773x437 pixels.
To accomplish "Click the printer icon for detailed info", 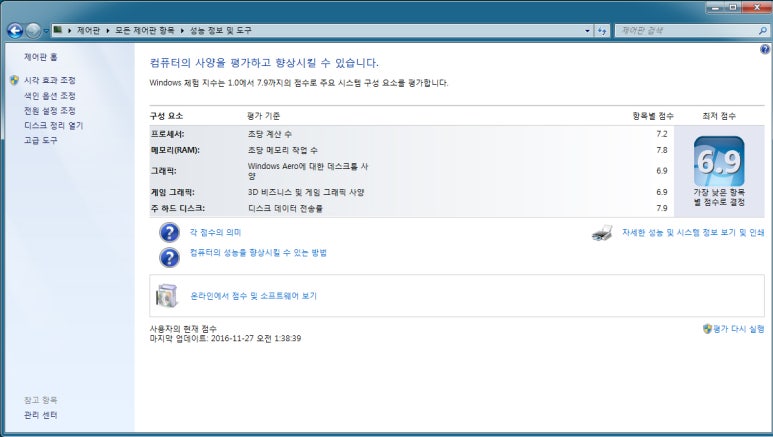I will (602, 233).
